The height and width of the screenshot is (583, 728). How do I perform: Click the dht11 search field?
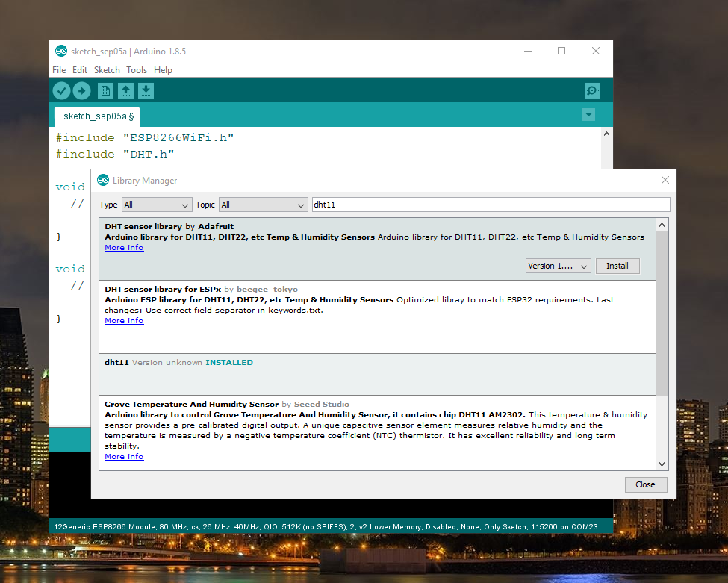(x=490, y=205)
